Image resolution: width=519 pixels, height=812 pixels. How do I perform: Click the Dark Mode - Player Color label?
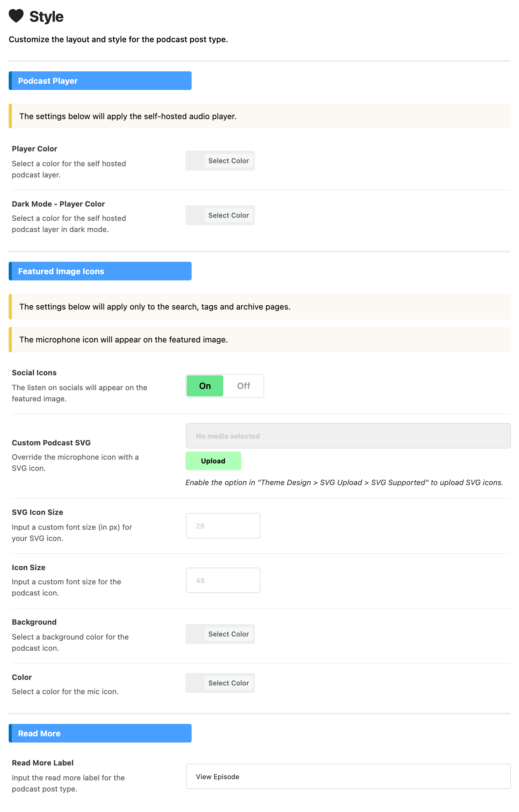click(58, 204)
